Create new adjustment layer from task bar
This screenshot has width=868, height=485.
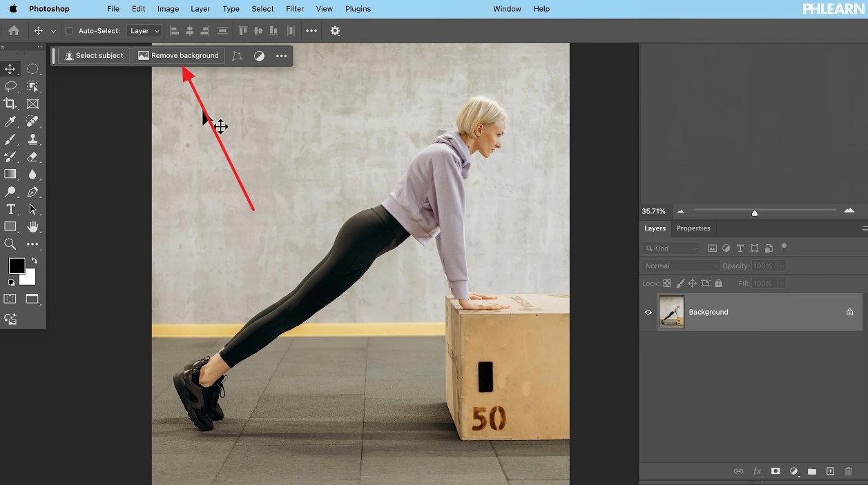click(x=259, y=56)
